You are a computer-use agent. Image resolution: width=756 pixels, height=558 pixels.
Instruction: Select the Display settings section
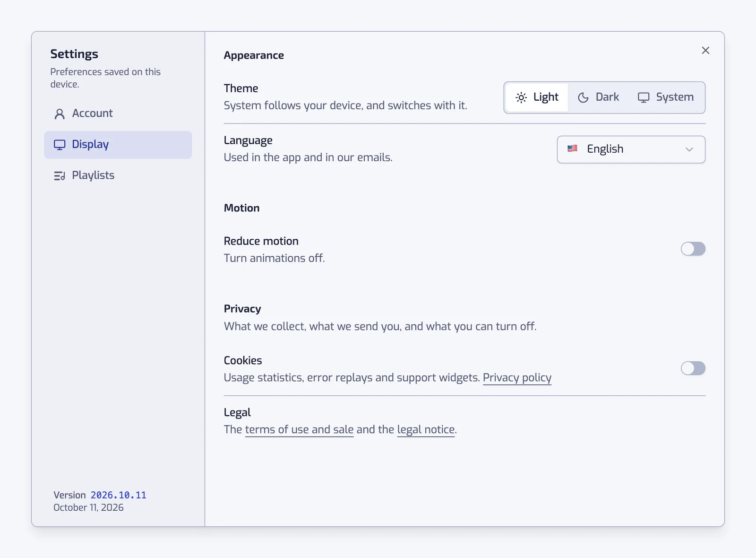(x=118, y=145)
